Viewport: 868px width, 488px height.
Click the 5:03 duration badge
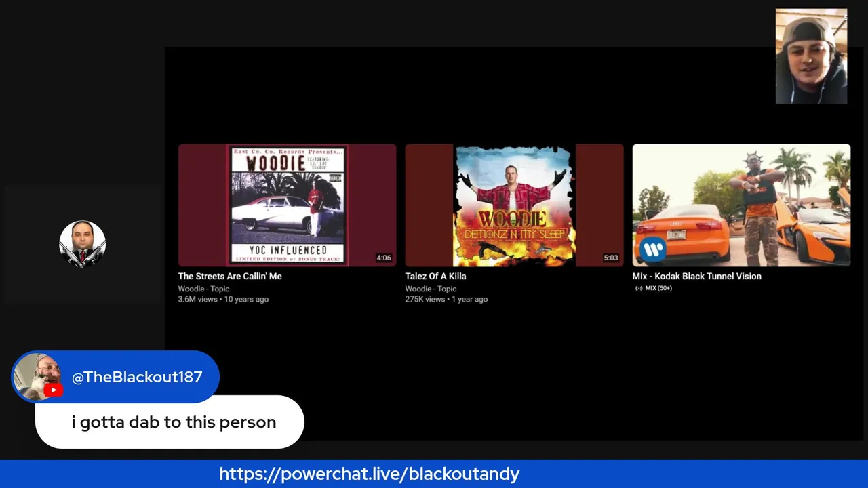(x=611, y=258)
